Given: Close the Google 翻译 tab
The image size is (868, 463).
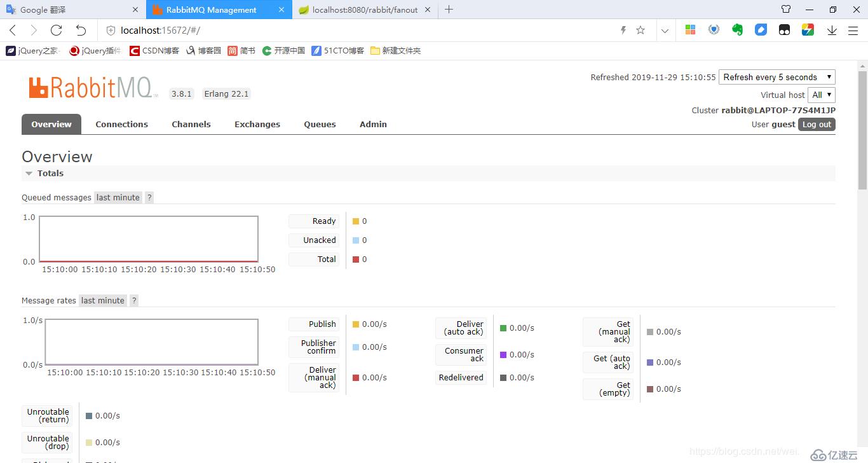Looking at the screenshot, I should point(135,10).
